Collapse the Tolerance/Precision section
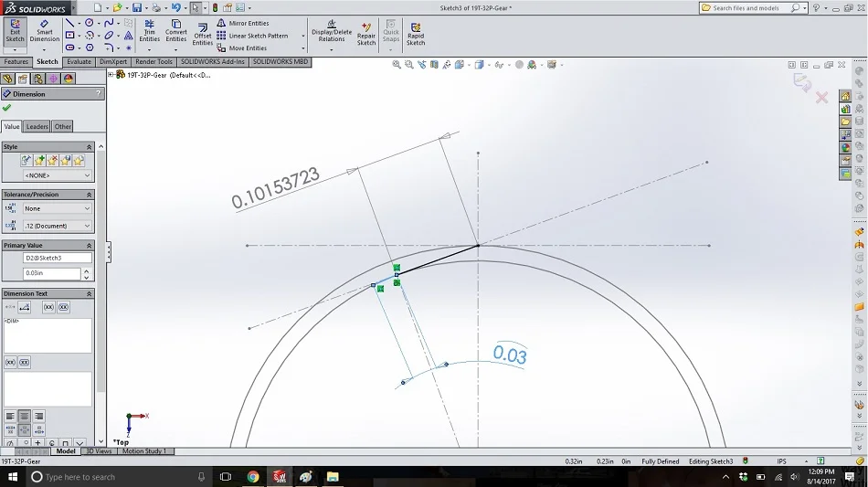 (89, 195)
